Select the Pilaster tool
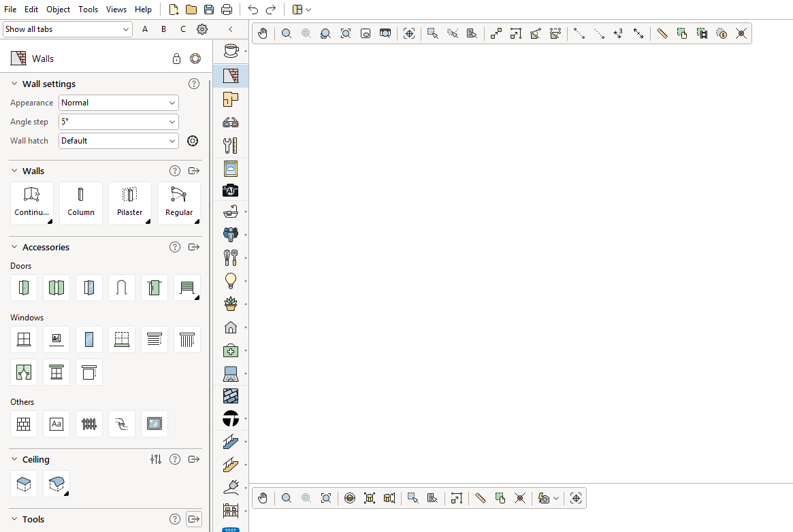Image resolution: width=793 pixels, height=532 pixels. coord(130,203)
